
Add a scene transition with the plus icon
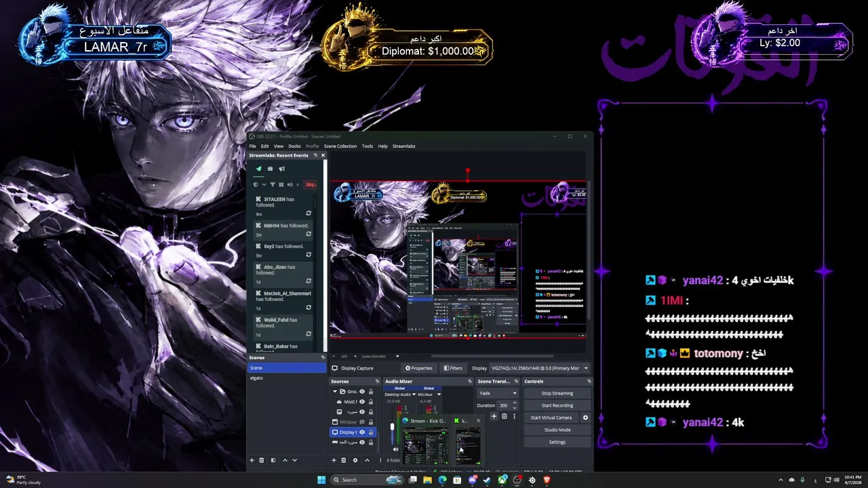[494, 416]
